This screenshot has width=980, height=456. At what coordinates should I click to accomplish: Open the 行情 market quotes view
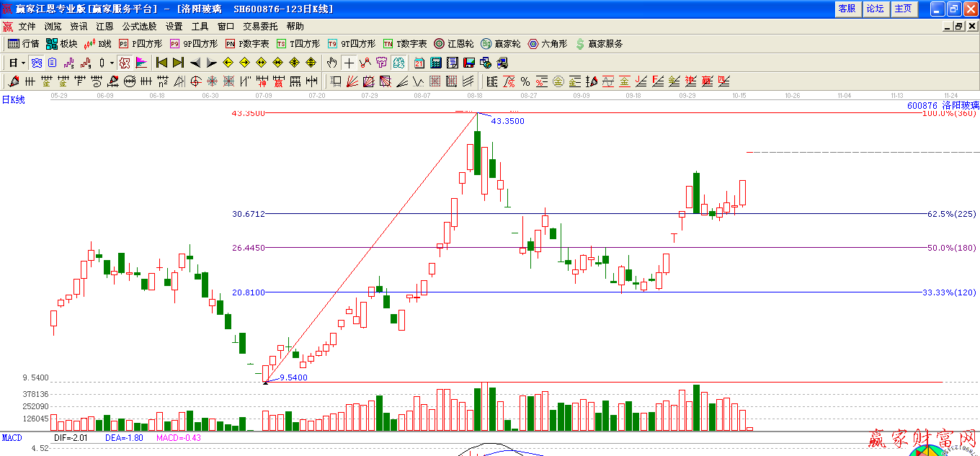tap(23, 44)
